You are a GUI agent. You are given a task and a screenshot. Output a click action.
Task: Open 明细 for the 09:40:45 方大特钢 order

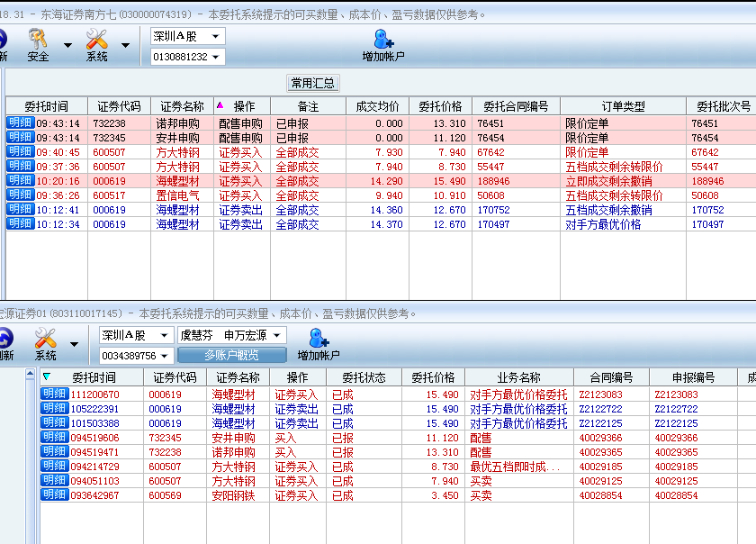[20, 152]
